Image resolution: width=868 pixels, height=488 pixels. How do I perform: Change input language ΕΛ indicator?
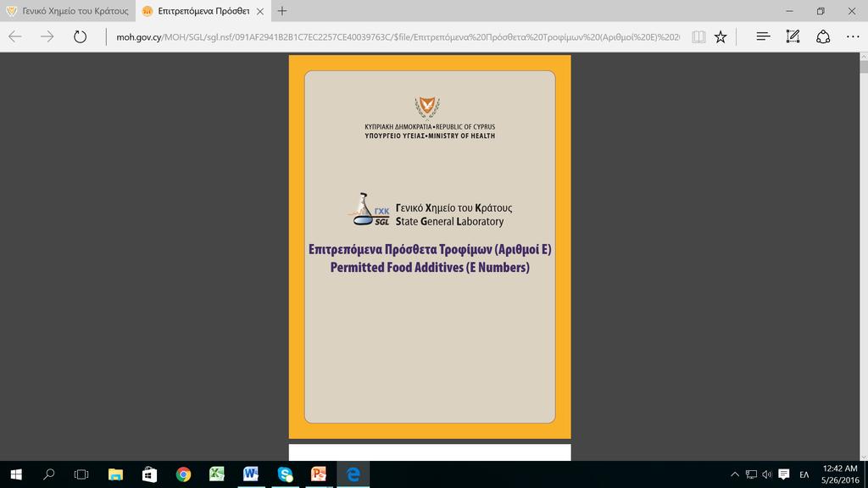pos(804,474)
